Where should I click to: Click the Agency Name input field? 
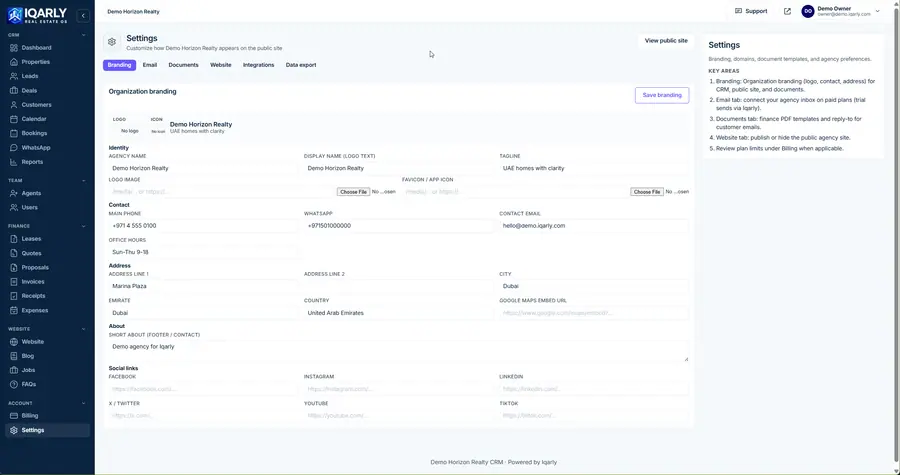coord(203,168)
